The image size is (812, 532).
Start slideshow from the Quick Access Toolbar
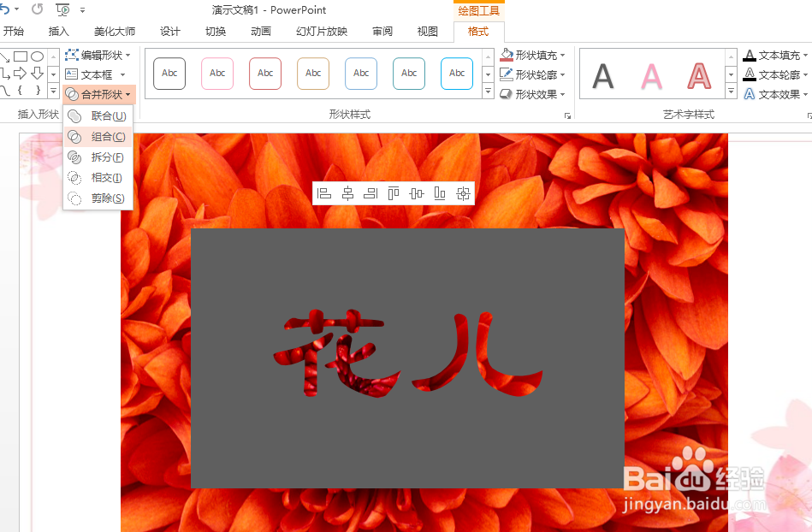tap(62, 9)
